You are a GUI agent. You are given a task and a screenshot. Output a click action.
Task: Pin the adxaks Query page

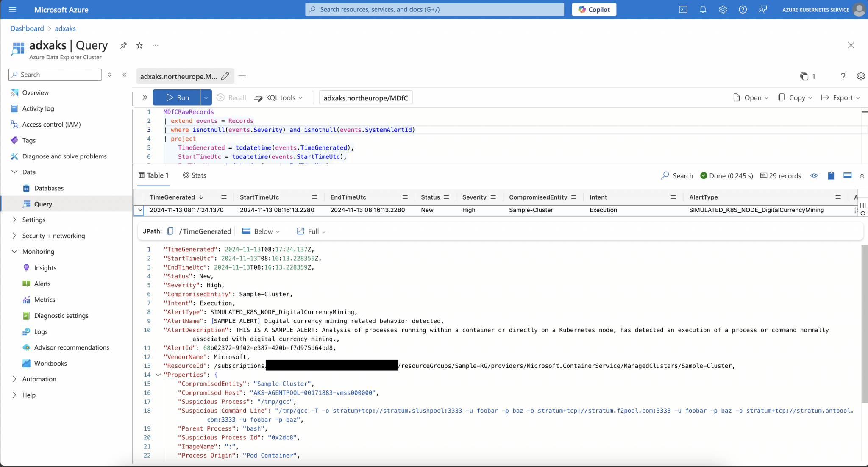(x=123, y=45)
